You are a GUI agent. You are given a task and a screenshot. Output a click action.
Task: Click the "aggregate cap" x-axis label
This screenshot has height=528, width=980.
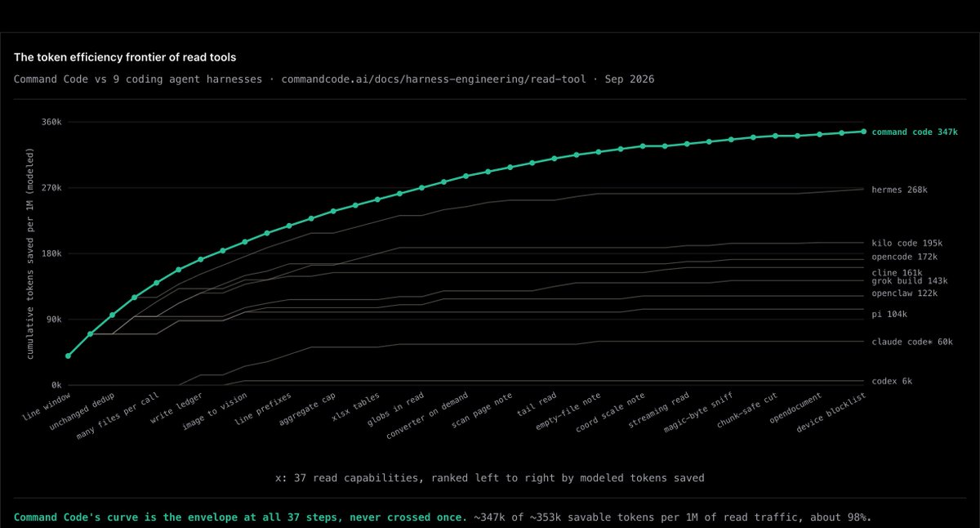pos(308,409)
